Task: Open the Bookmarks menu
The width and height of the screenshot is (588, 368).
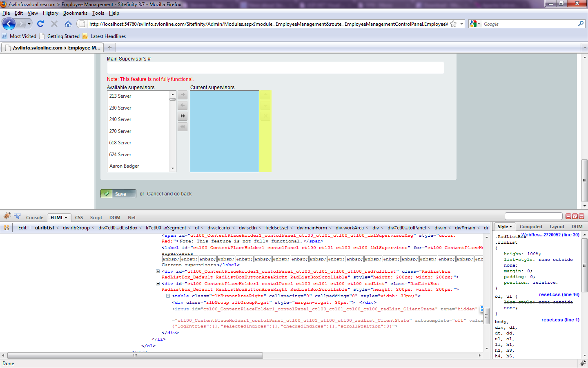Action: pos(75,13)
